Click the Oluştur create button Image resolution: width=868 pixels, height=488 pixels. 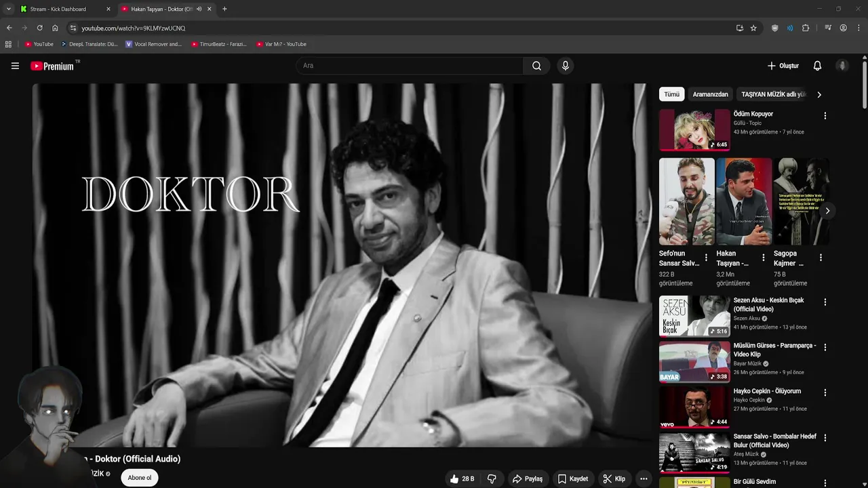(x=783, y=66)
